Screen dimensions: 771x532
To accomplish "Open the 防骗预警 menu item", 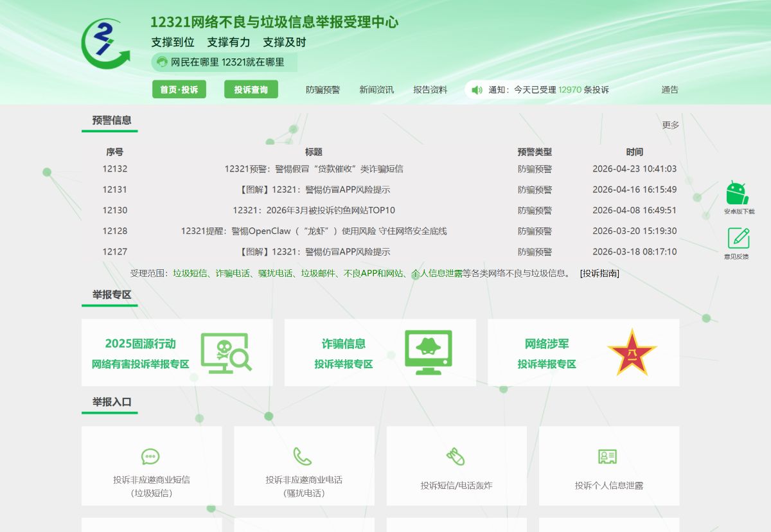I will pyautogui.click(x=324, y=89).
